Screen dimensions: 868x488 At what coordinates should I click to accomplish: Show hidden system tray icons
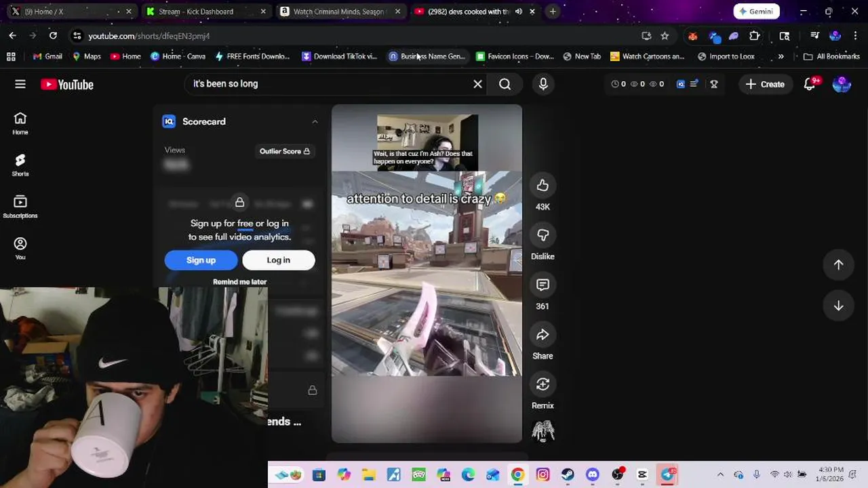[720, 474]
